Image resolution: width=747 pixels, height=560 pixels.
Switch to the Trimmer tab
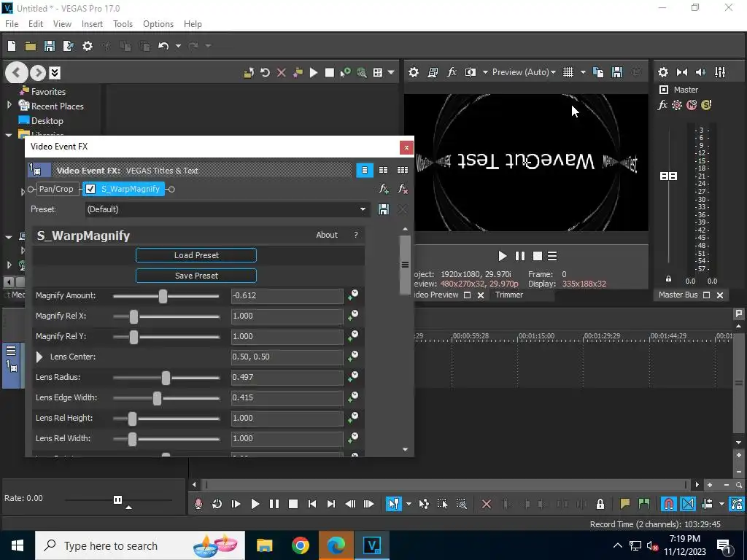pos(508,295)
